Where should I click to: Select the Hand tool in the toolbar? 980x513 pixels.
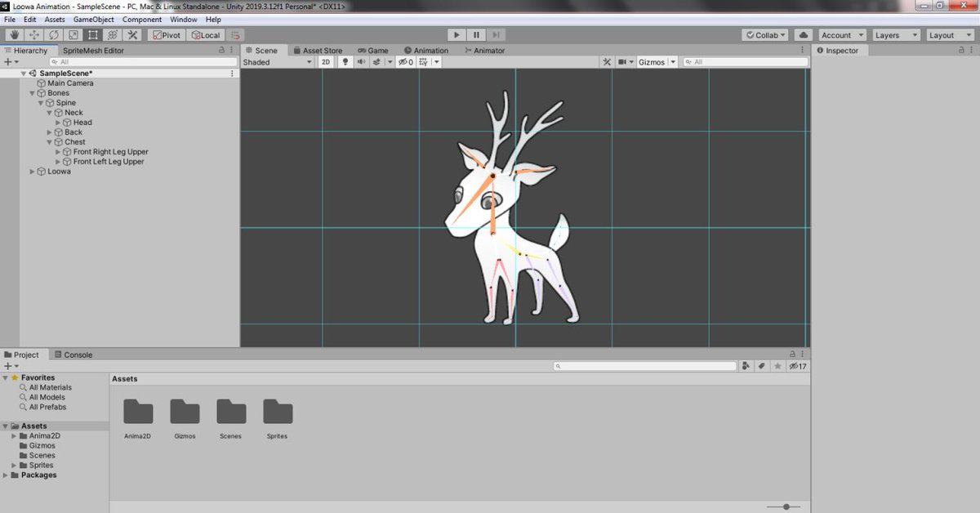[15, 35]
